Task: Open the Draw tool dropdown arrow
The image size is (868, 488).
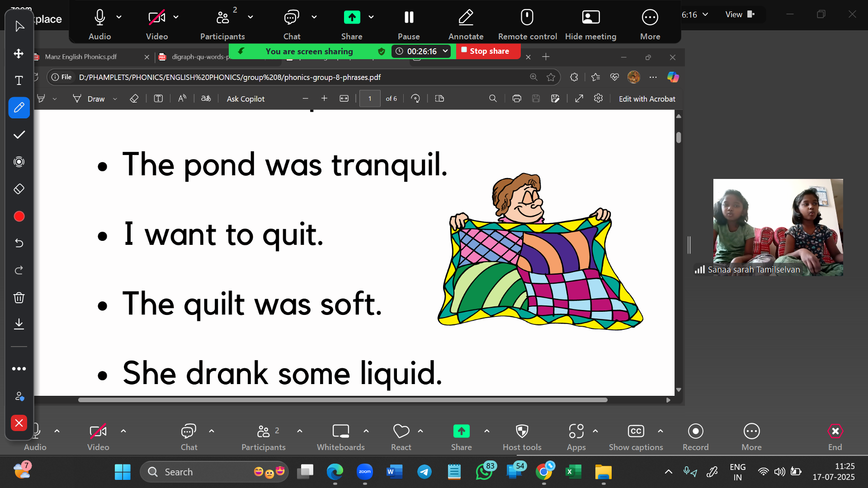Action: tap(115, 99)
